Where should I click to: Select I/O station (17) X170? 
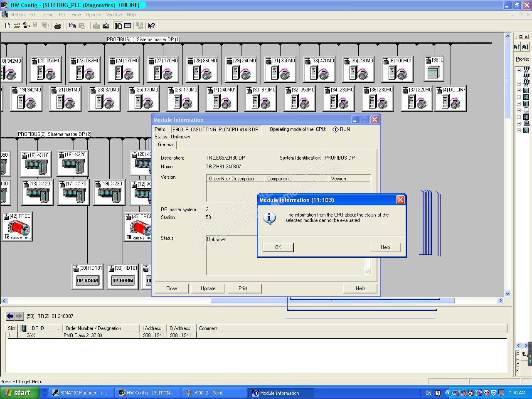coord(74,192)
